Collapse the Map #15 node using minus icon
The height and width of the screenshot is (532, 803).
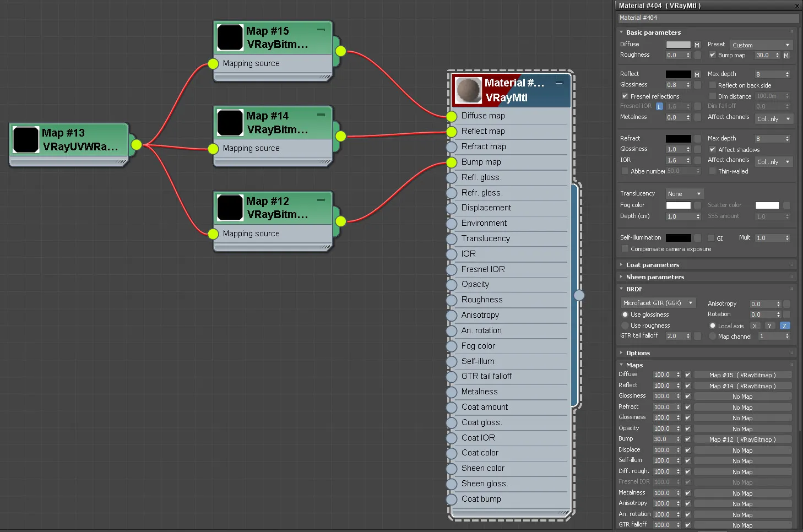pos(321,30)
